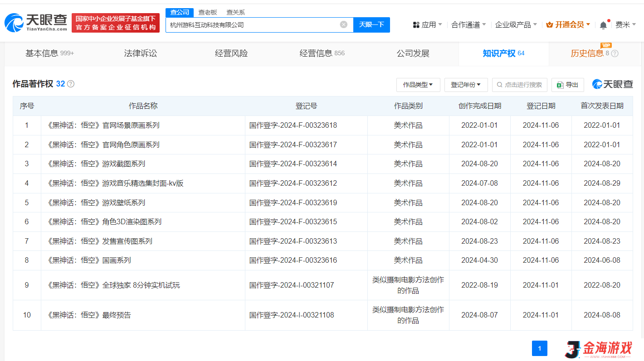Click the 创作完成日期 column header
The width and height of the screenshot is (644, 361).
480,106
